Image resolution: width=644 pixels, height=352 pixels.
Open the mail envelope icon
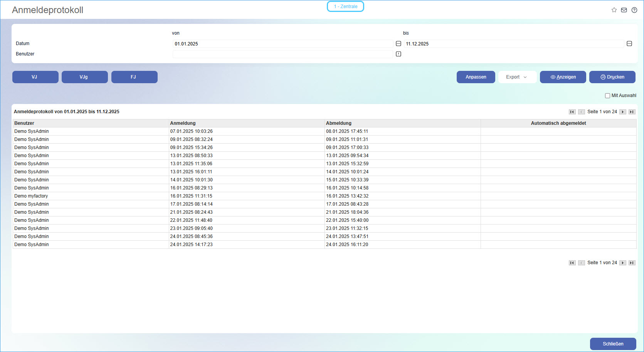(624, 10)
